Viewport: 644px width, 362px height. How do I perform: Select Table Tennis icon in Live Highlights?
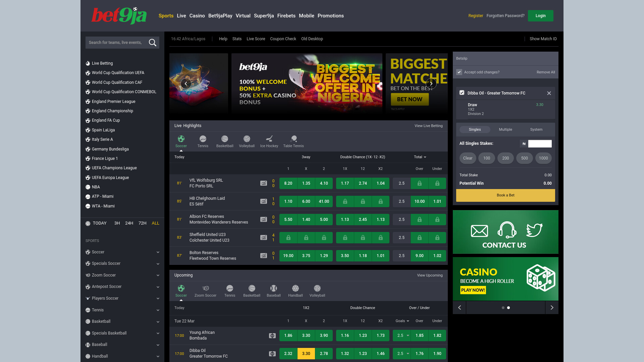(293, 139)
